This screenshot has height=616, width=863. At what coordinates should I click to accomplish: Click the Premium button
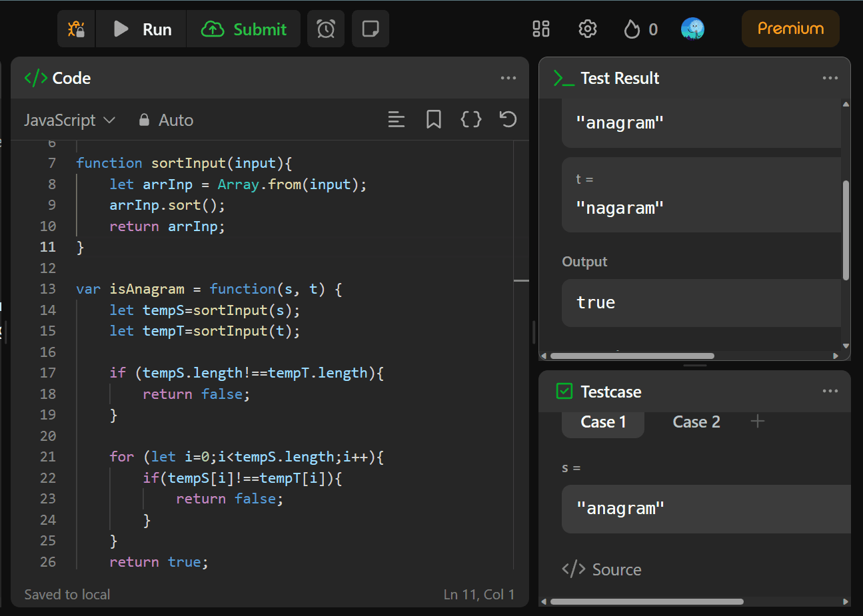[x=790, y=29]
